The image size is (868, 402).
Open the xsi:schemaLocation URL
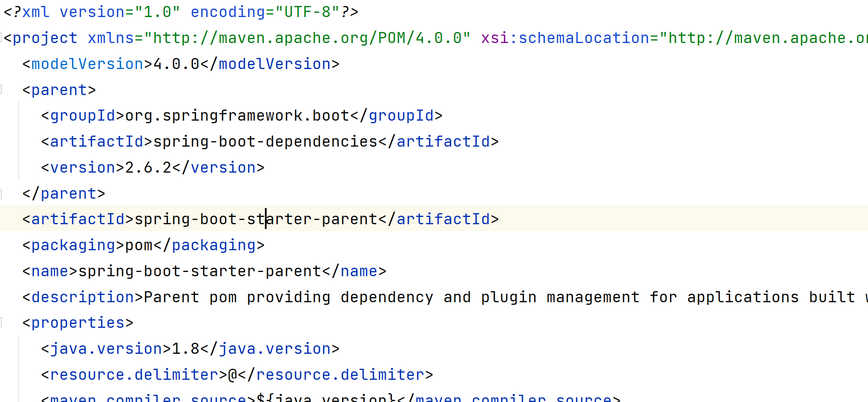click(x=767, y=38)
